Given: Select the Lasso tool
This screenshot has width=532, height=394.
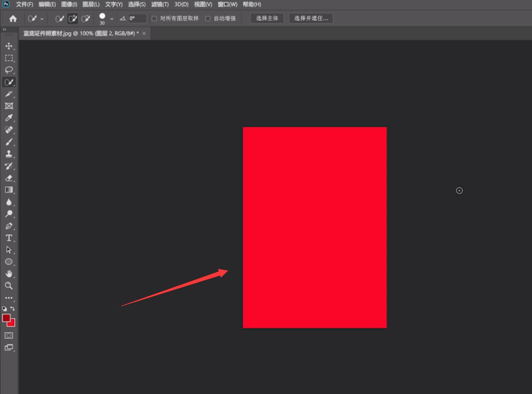Looking at the screenshot, I should click(x=9, y=70).
